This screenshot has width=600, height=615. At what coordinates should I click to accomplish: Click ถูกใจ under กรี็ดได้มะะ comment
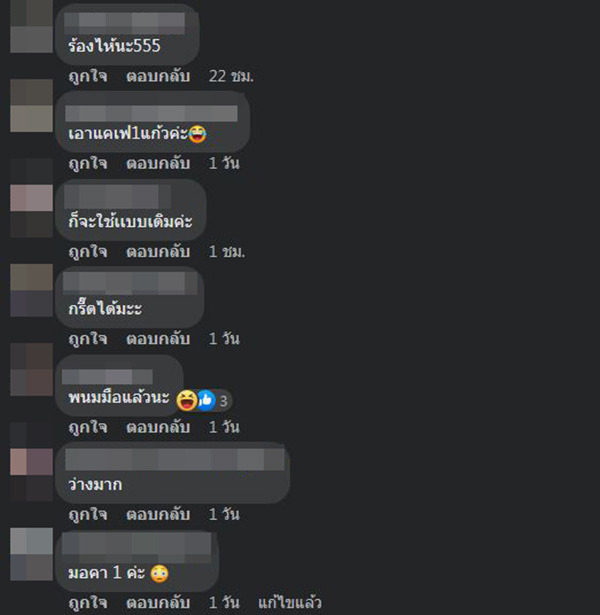88,339
